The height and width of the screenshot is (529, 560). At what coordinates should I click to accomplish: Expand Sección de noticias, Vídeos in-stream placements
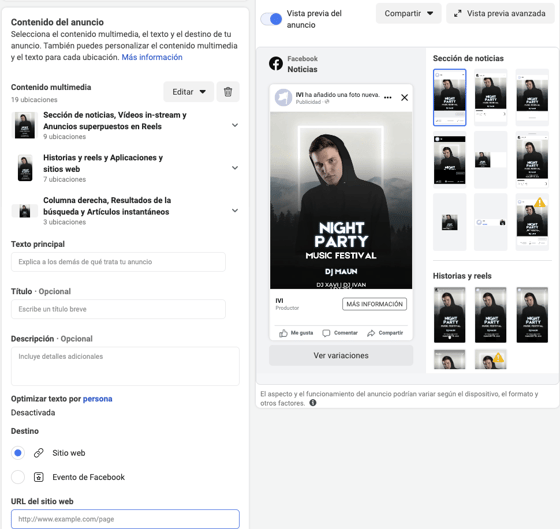[x=235, y=125]
